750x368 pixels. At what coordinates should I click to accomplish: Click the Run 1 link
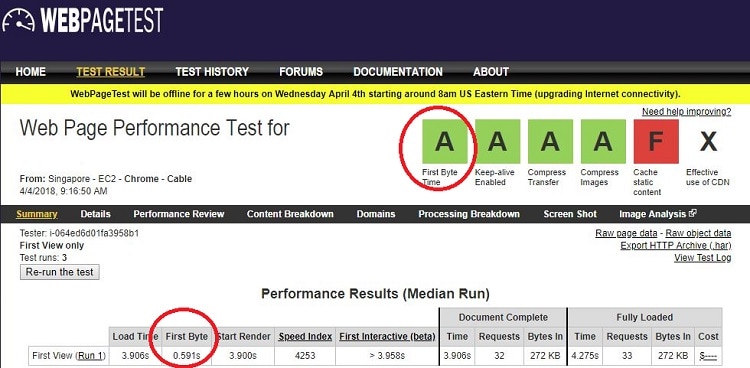click(91, 356)
